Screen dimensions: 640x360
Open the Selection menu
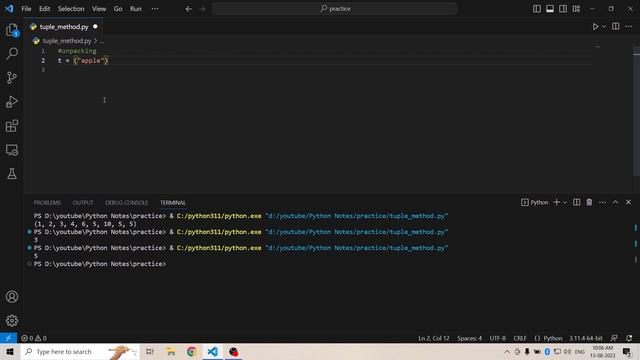pyautogui.click(x=71, y=9)
